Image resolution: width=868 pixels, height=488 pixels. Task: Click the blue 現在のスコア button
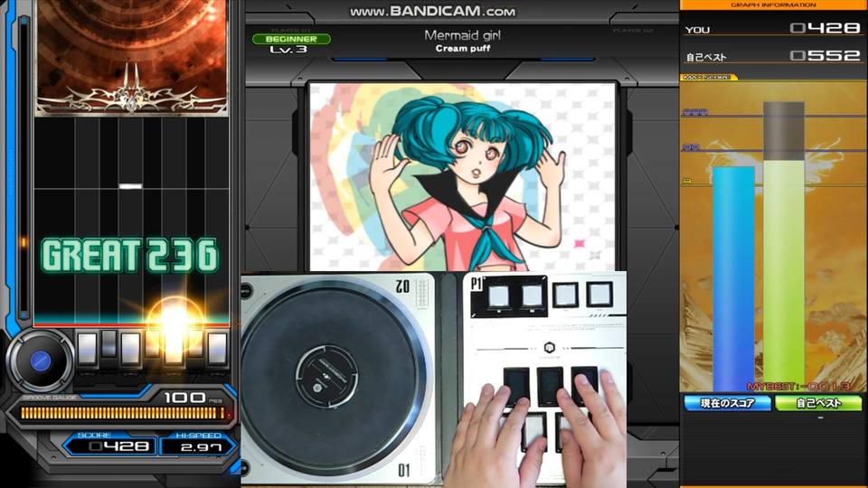click(727, 403)
